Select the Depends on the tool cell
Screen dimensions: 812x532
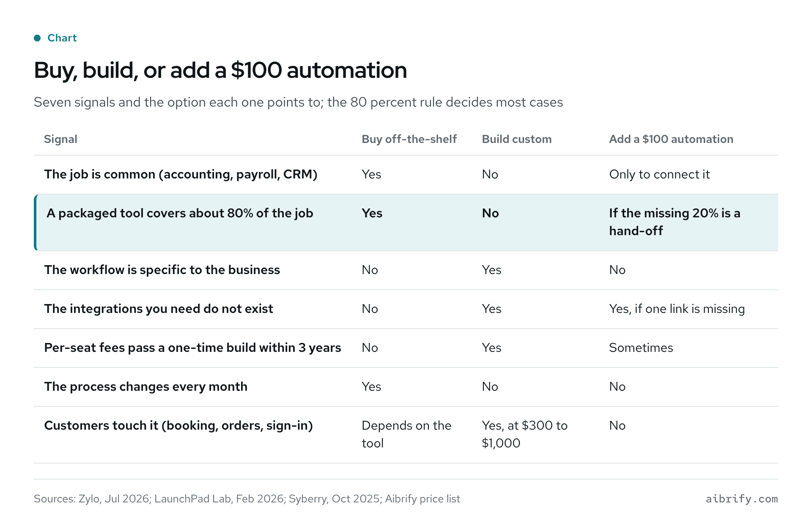406,434
